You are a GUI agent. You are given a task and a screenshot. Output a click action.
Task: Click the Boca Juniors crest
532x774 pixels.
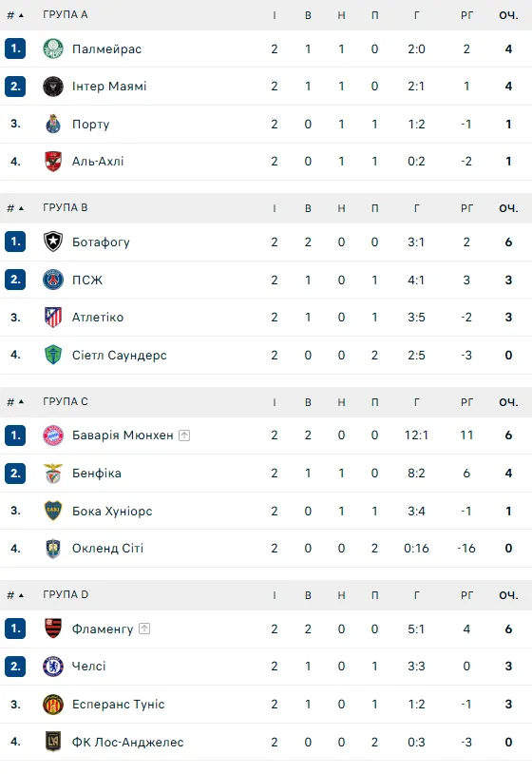[53, 511]
